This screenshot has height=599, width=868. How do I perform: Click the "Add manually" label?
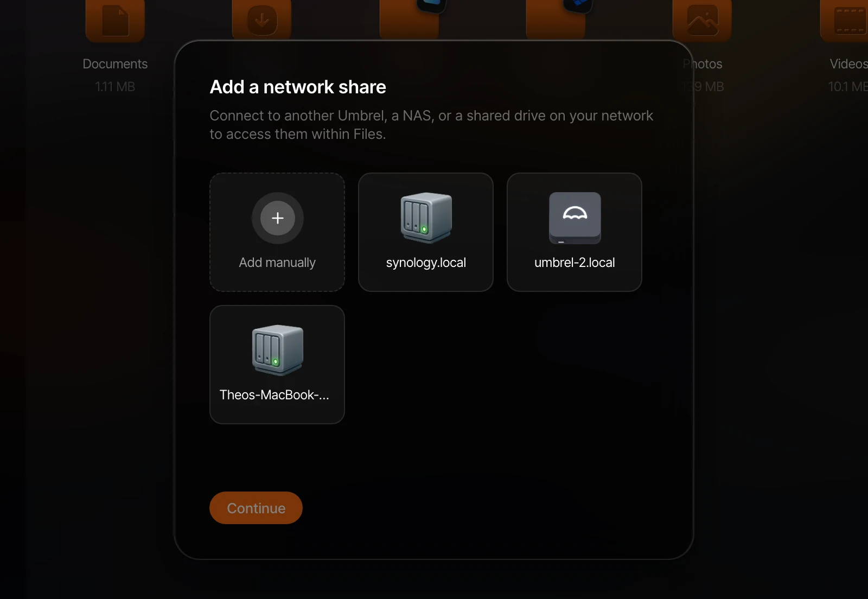[x=277, y=263]
